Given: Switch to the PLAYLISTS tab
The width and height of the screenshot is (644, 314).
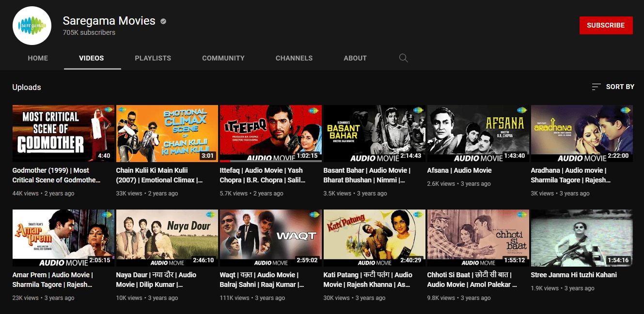Looking at the screenshot, I should 153,58.
